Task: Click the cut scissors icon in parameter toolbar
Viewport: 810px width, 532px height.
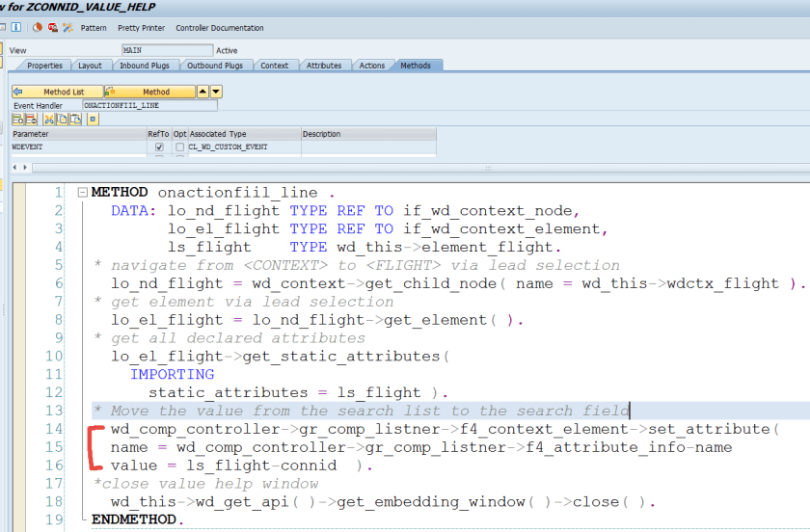Action: click(48, 119)
